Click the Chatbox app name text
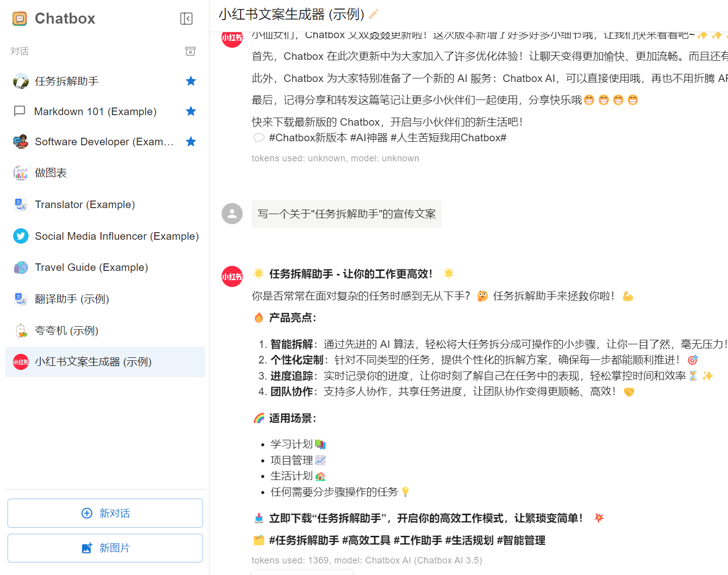The width and height of the screenshot is (728, 575). tap(65, 19)
